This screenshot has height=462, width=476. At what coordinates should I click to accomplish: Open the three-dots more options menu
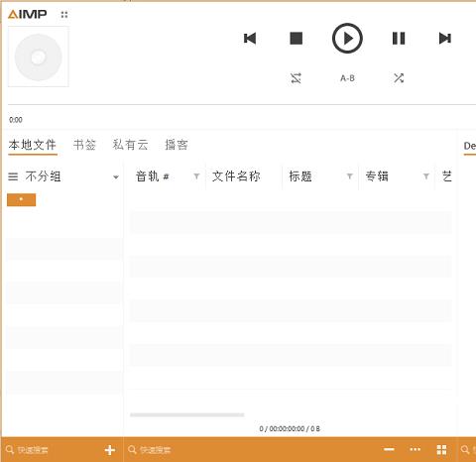click(x=416, y=449)
